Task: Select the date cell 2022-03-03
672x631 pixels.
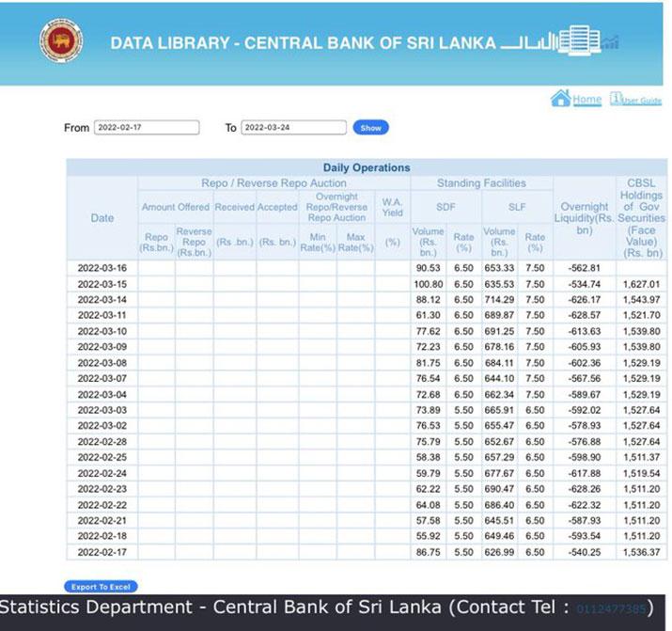Action: 102,410
